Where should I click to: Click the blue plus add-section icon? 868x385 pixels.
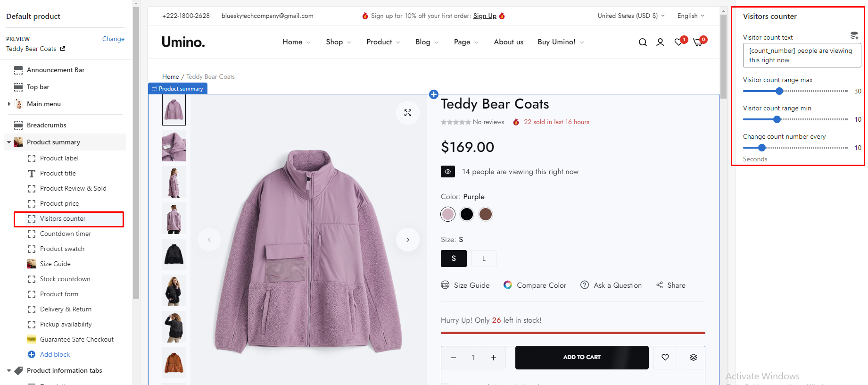(434, 94)
